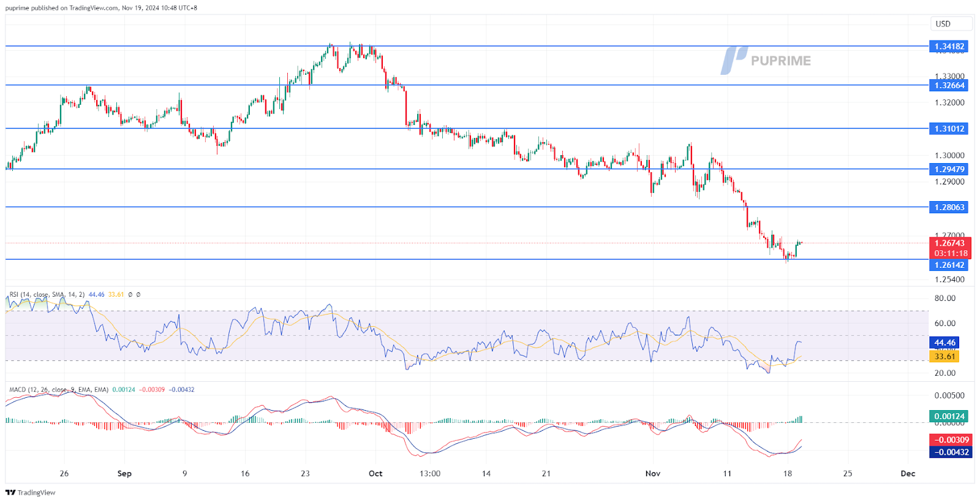
Task: Click the 1.34182 horizontal resistance line
Action: [467, 46]
